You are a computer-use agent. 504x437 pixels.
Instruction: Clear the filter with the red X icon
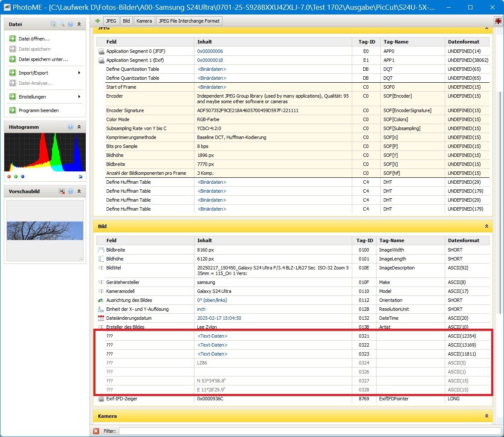pos(96,431)
